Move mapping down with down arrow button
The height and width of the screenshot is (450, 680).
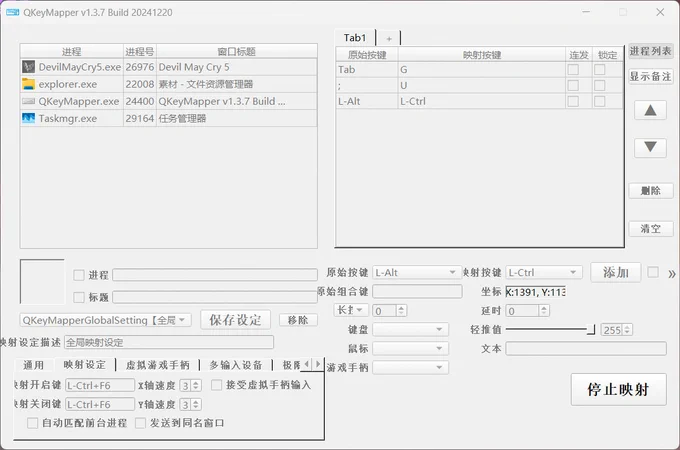click(x=650, y=147)
